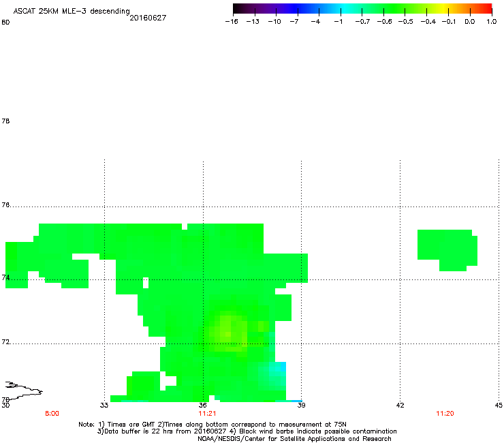Click the -0.6 label on the color scale
The image size is (504, 443).
(384, 22)
